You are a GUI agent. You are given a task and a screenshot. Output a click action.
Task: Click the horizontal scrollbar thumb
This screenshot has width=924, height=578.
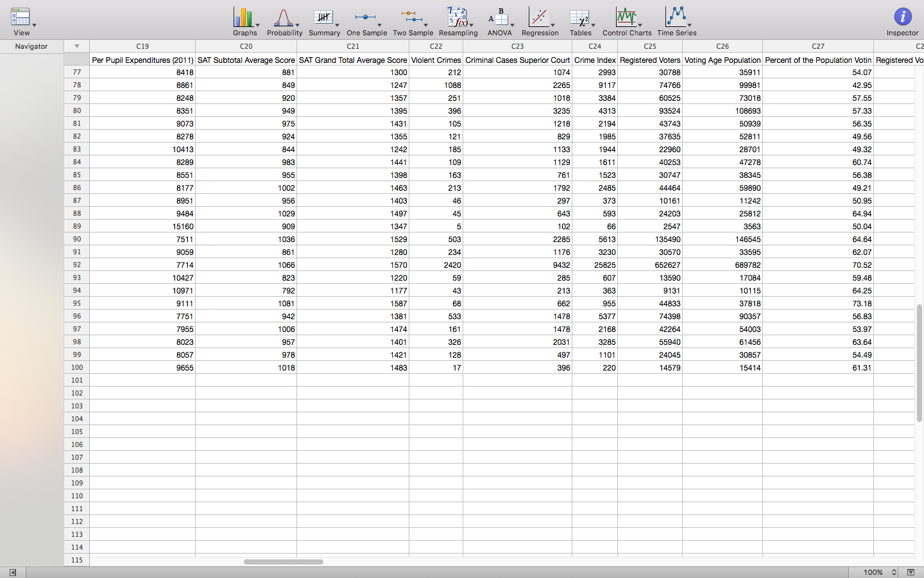click(284, 562)
